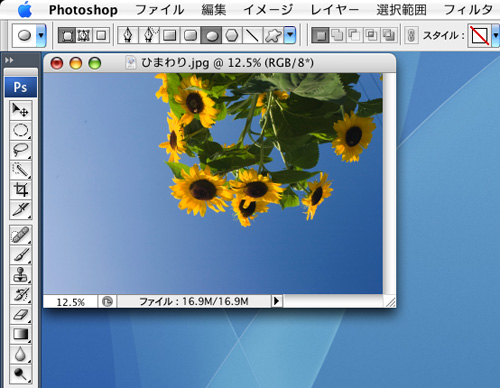Select the Slice tool
500x388 pixels.
click(x=21, y=210)
